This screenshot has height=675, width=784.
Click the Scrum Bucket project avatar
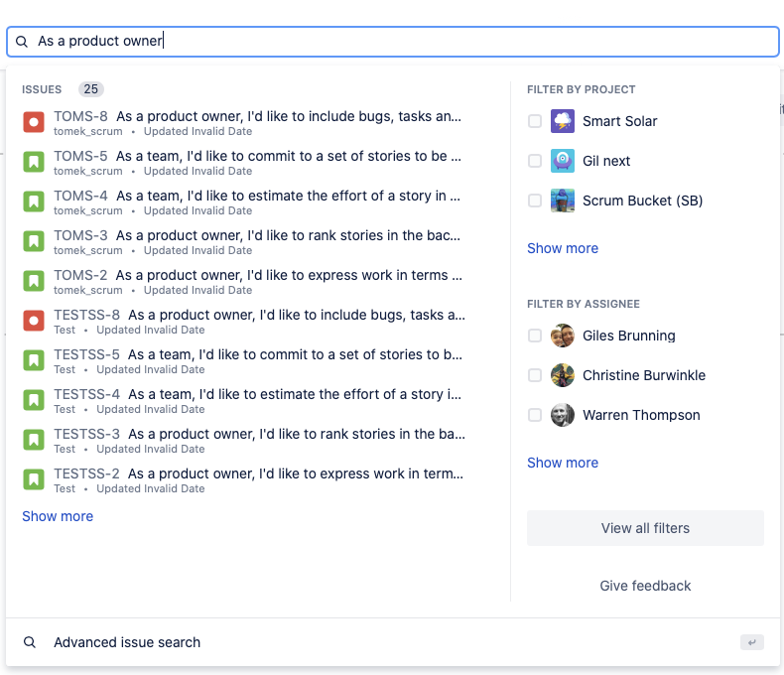pyautogui.click(x=563, y=201)
